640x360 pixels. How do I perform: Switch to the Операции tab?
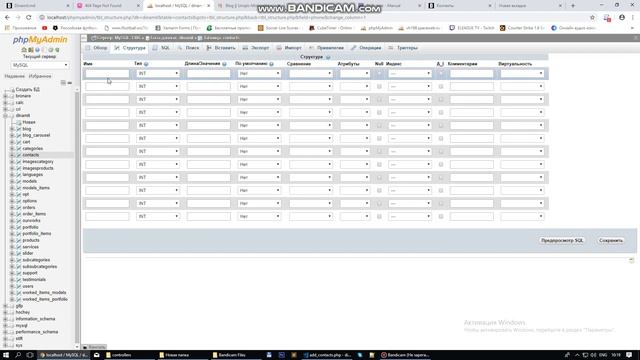click(366, 48)
